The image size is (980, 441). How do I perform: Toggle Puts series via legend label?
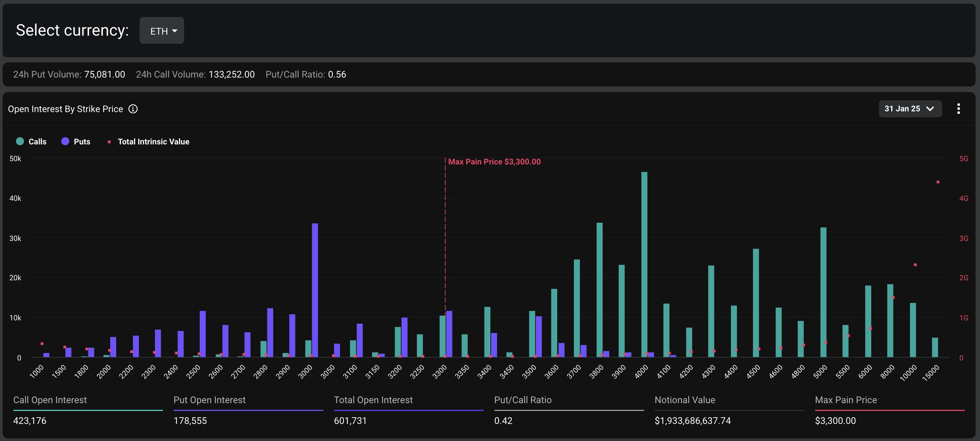click(x=82, y=141)
